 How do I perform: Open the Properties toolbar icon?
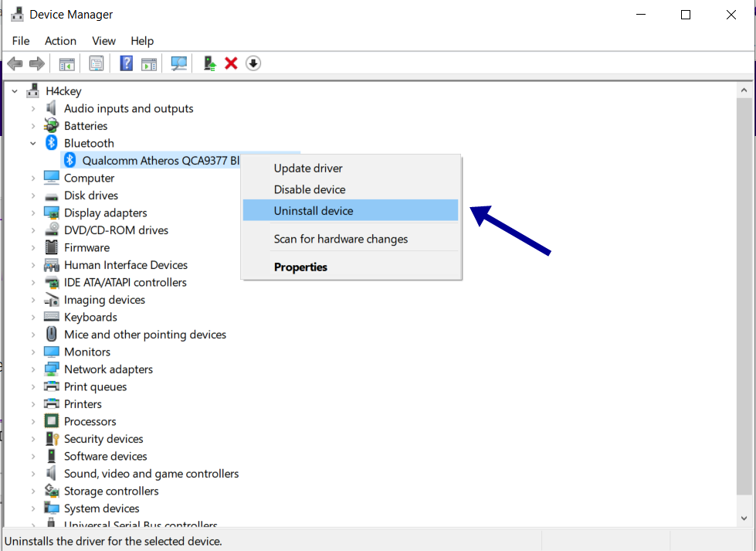pos(96,63)
